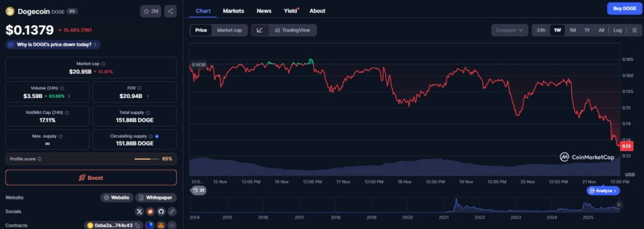Open chart settings sliders icon
Screen dimensions: 644x229
634,30
